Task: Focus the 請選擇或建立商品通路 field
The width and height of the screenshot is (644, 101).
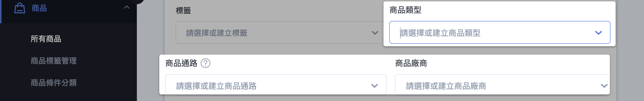Action: (x=276, y=85)
